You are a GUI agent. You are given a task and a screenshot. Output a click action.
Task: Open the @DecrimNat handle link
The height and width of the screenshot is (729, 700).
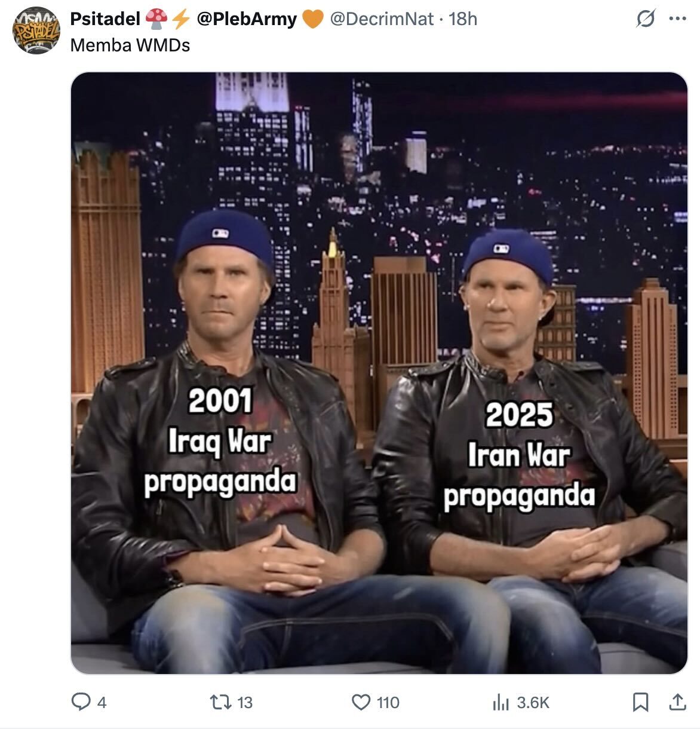coord(382,19)
